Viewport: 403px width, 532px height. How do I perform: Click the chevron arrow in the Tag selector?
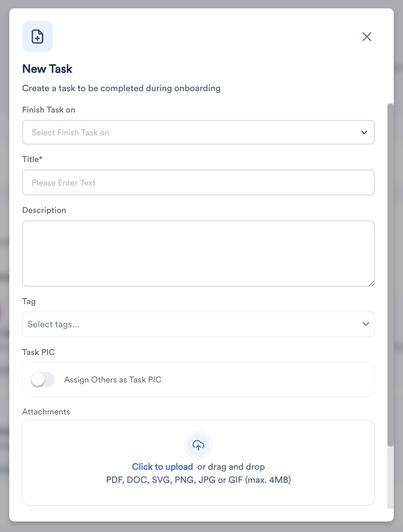(x=366, y=324)
